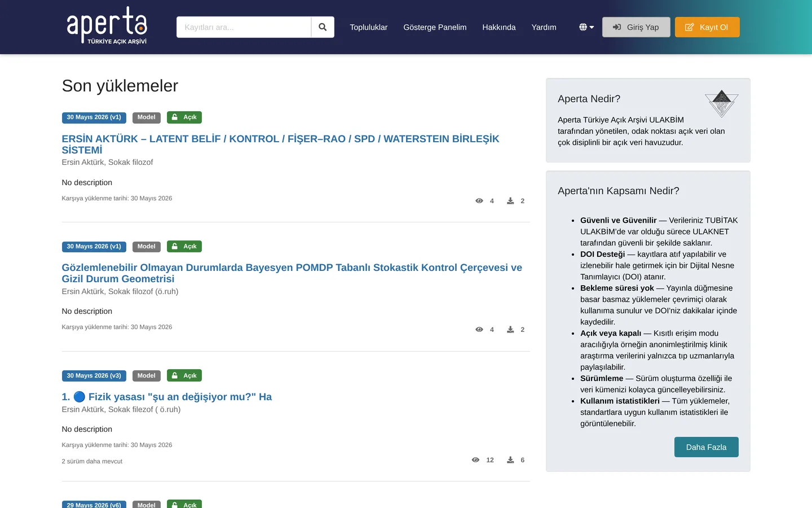Click the Açık open-access badge of the Gözlemlenebilir record
This screenshot has height=508, width=812.
[184, 247]
